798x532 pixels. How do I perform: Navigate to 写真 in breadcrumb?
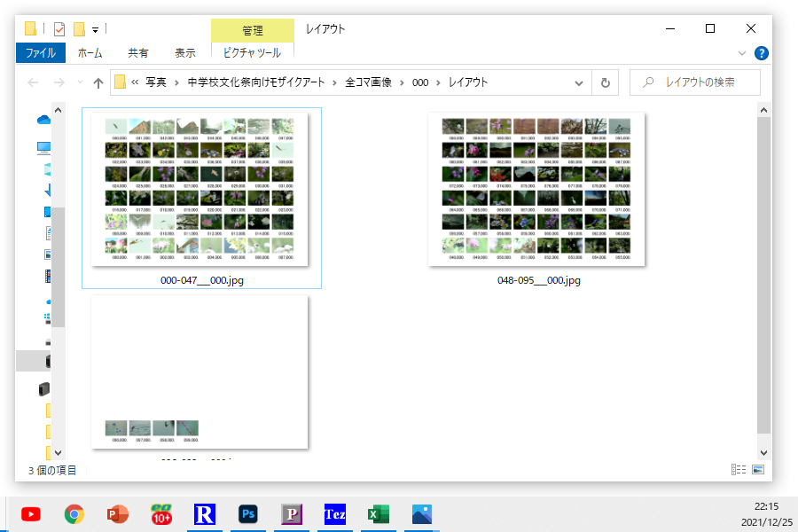pyautogui.click(x=156, y=82)
